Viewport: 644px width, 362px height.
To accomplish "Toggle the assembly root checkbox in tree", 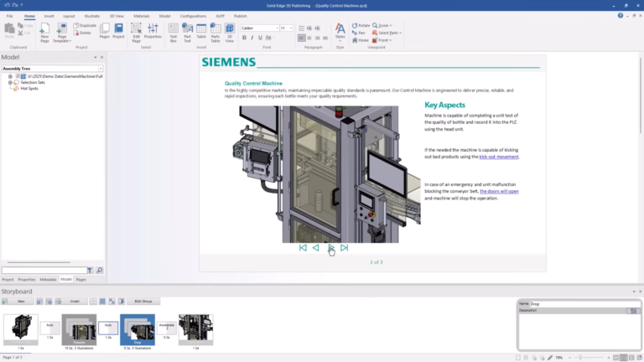I will (x=18, y=76).
